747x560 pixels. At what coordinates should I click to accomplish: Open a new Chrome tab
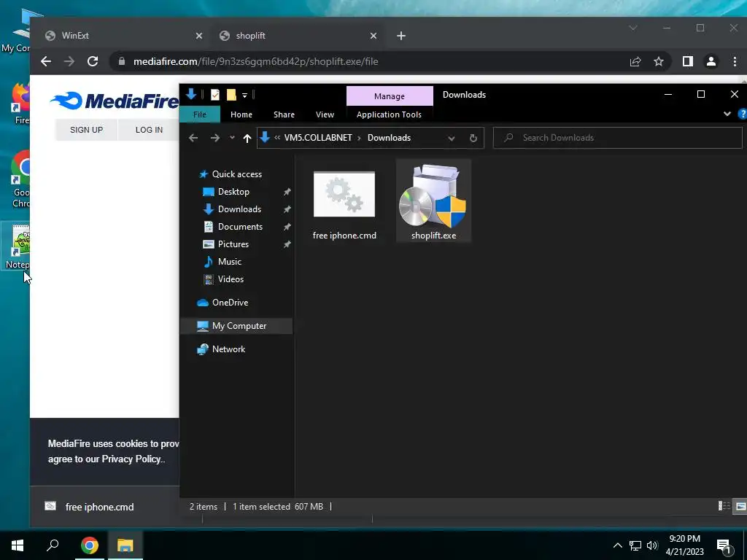[401, 36]
